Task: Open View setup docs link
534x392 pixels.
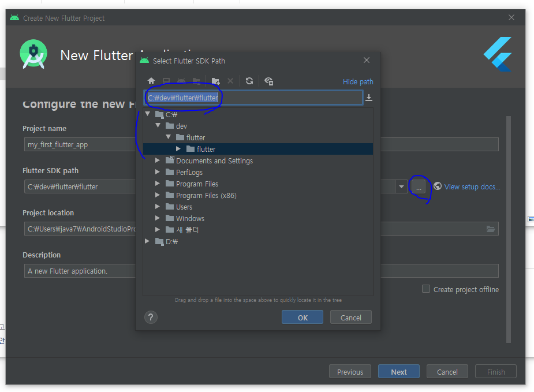Action: point(472,186)
